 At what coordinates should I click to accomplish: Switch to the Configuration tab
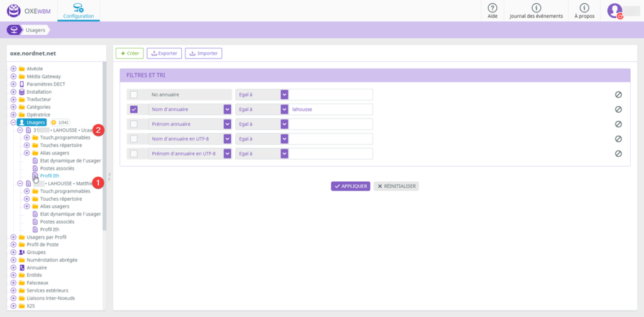[79, 11]
